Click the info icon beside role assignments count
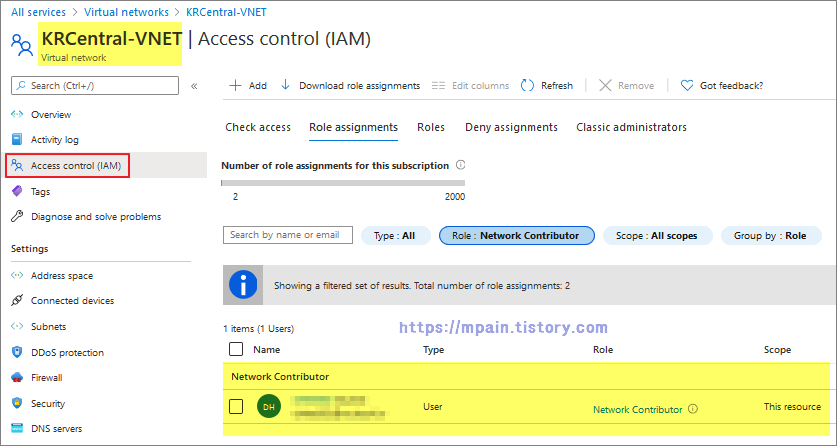 [461, 165]
